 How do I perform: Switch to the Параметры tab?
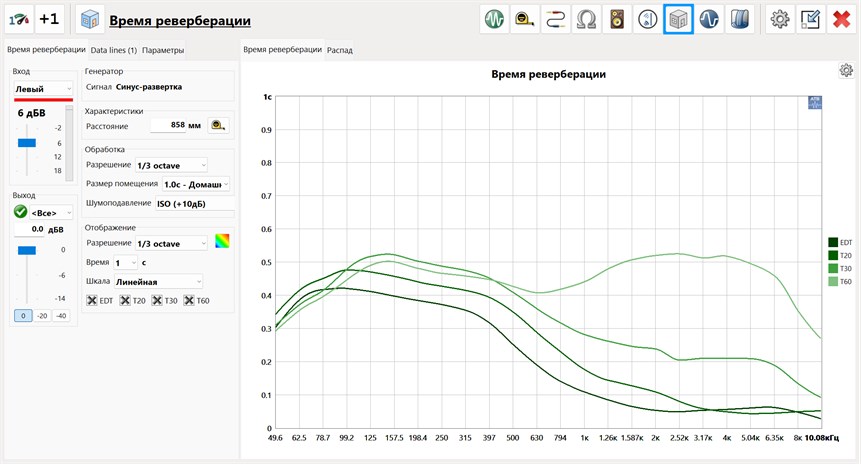(162, 50)
